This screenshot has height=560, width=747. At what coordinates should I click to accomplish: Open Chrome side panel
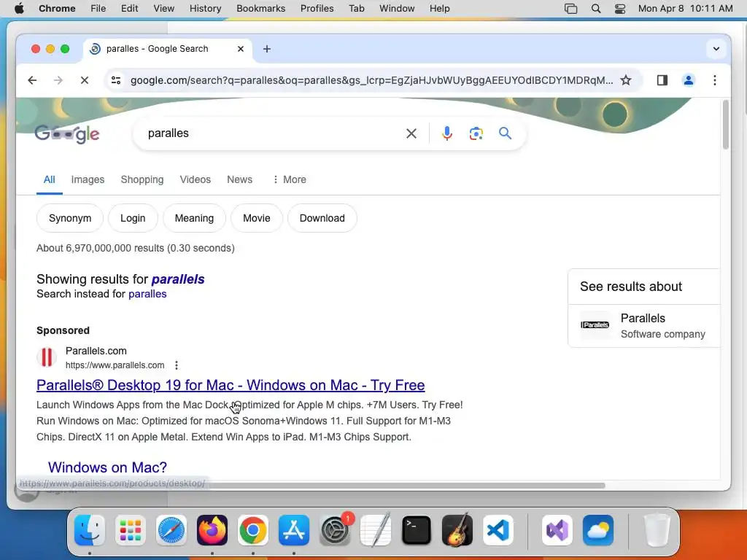pos(662,80)
